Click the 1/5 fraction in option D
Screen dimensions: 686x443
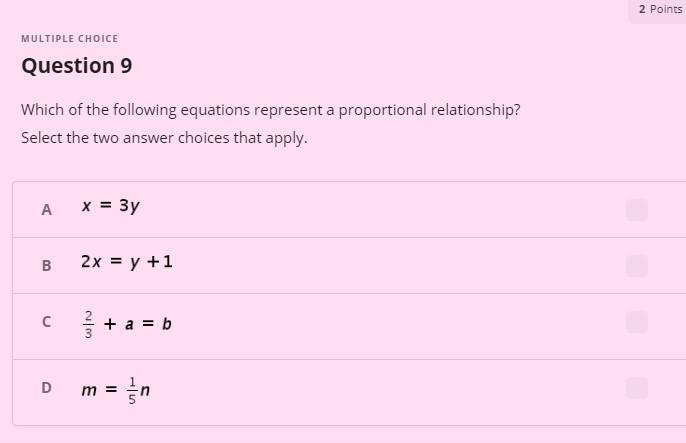coord(132,390)
